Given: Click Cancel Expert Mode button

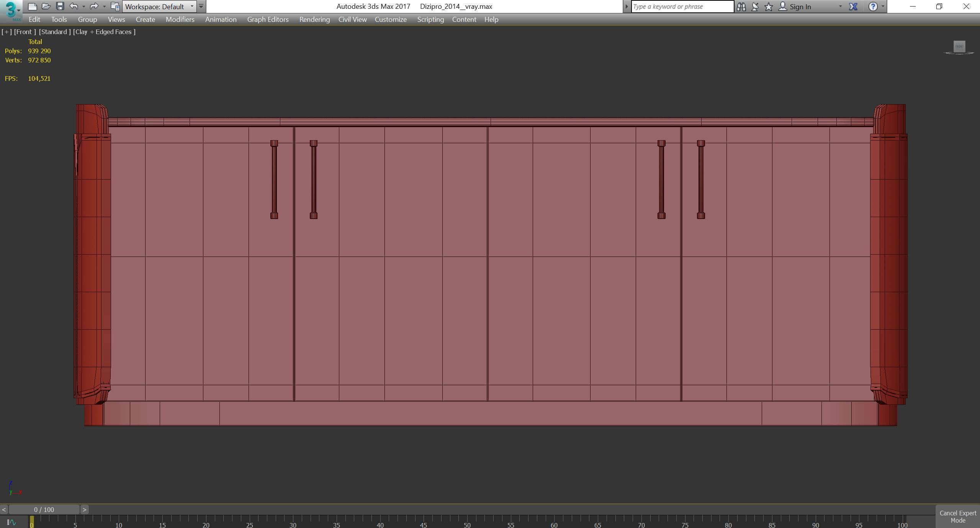Looking at the screenshot, I should tap(957, 517).
